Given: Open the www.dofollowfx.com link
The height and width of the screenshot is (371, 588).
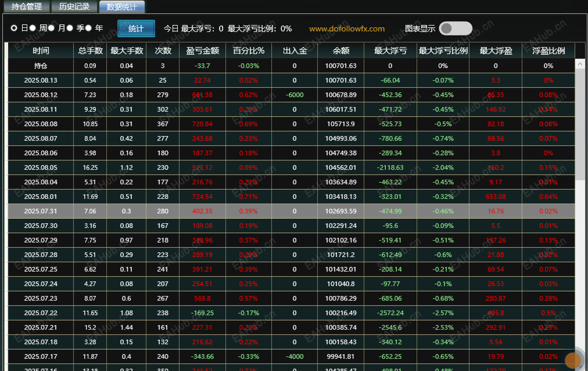Looking at the screenshot, I should (347, 29).
